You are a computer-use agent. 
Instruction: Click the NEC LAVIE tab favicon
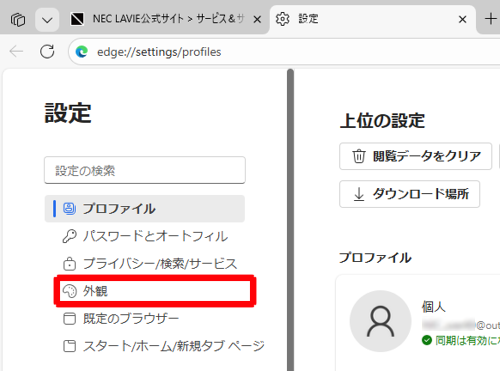[x=77, y=19]
